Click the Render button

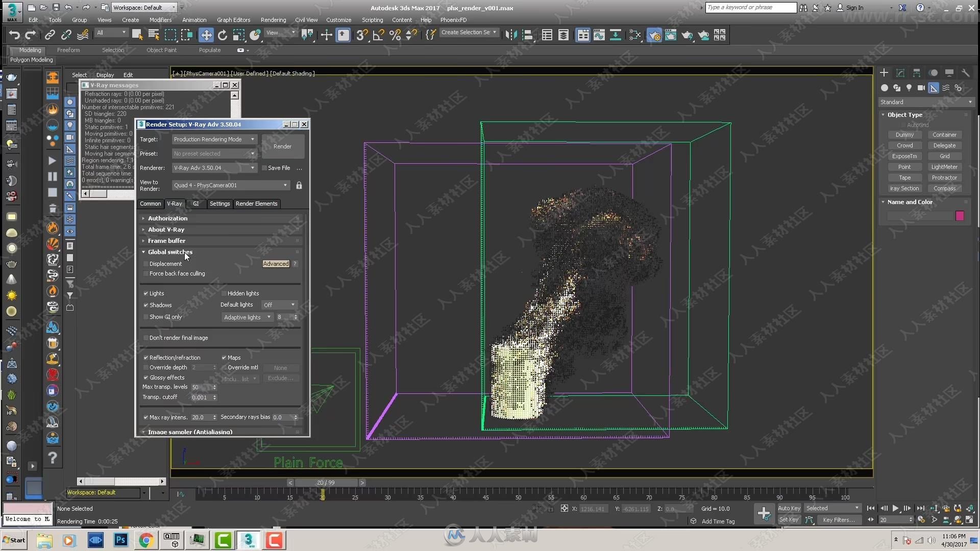(x=282, y=146)
